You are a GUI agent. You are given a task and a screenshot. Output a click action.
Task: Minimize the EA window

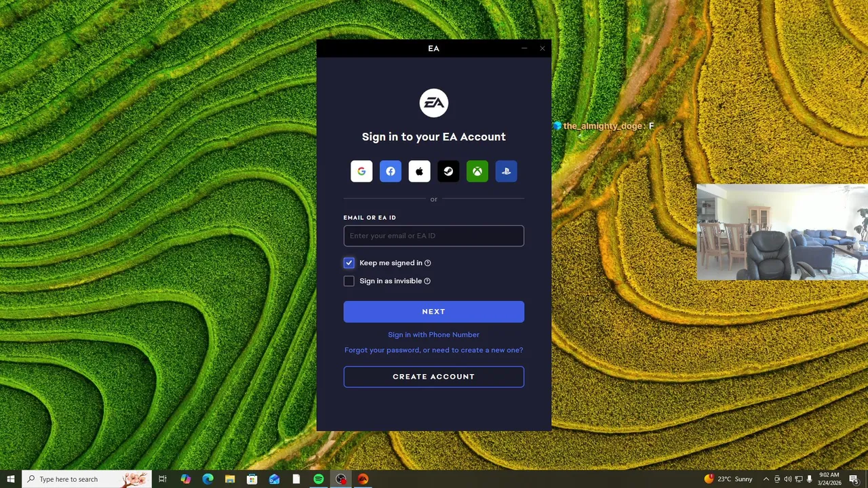(x=524, y=48)
